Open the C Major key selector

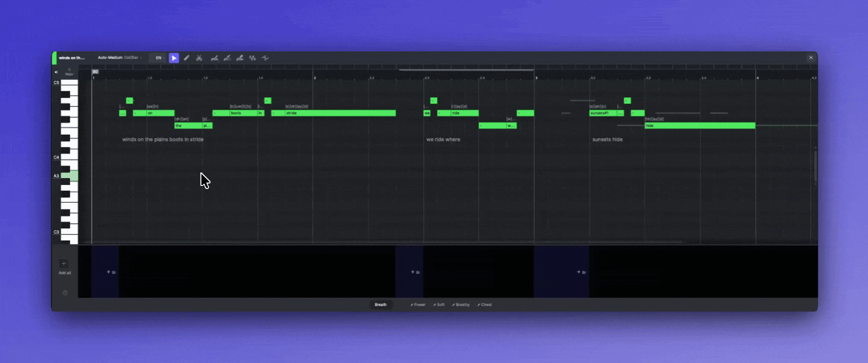point(69,72)
